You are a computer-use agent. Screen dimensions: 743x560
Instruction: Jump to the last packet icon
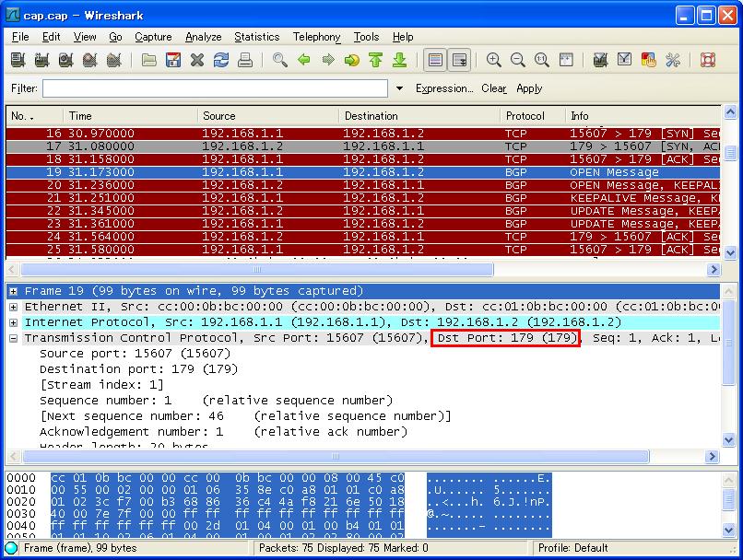(399, 60)
